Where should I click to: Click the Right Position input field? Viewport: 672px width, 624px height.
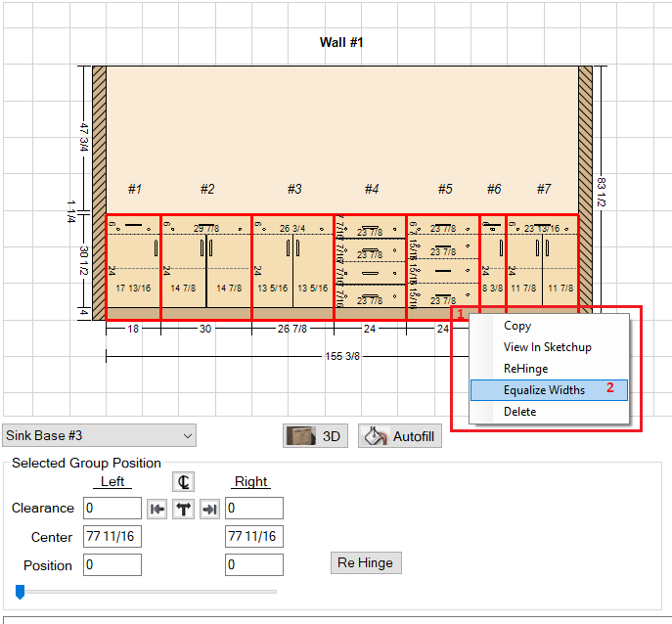coord(254,565)
